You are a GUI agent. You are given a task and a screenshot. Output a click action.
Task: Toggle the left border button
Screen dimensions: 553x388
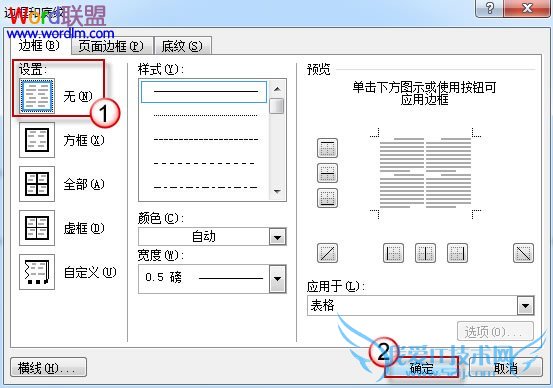pyautogui.click(x=393, y=253)
